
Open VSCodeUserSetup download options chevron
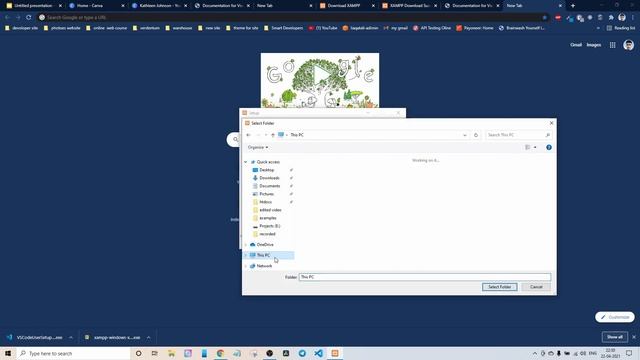(x=71, y=338)
